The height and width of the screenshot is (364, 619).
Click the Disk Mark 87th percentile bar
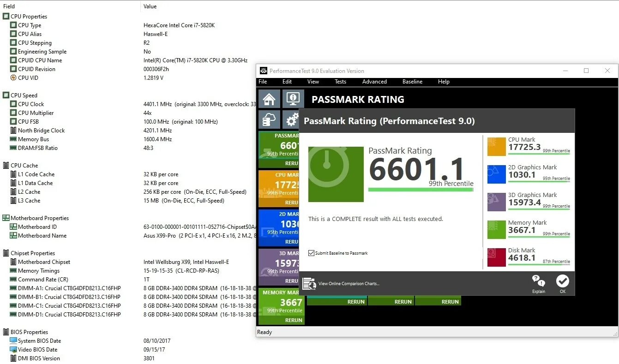[x=539, y=265]
